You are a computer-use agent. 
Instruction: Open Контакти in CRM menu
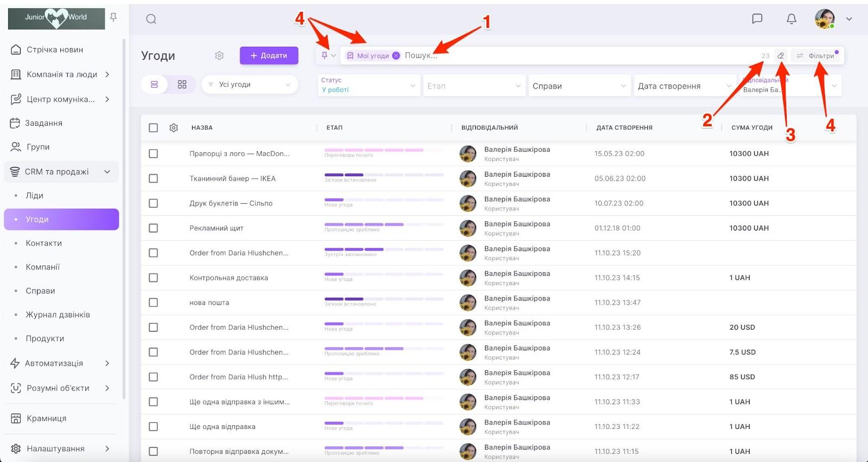pyautogui.click(x=44, y=243)
